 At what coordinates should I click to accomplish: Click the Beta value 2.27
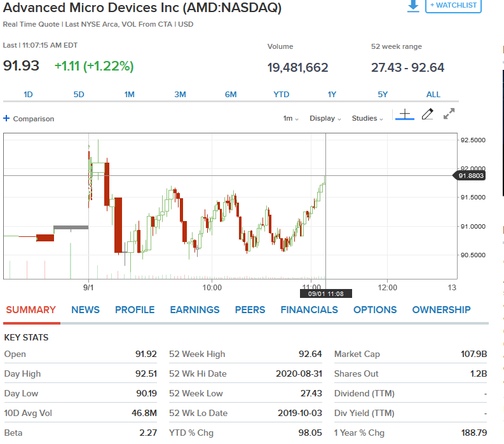(148, 433)
